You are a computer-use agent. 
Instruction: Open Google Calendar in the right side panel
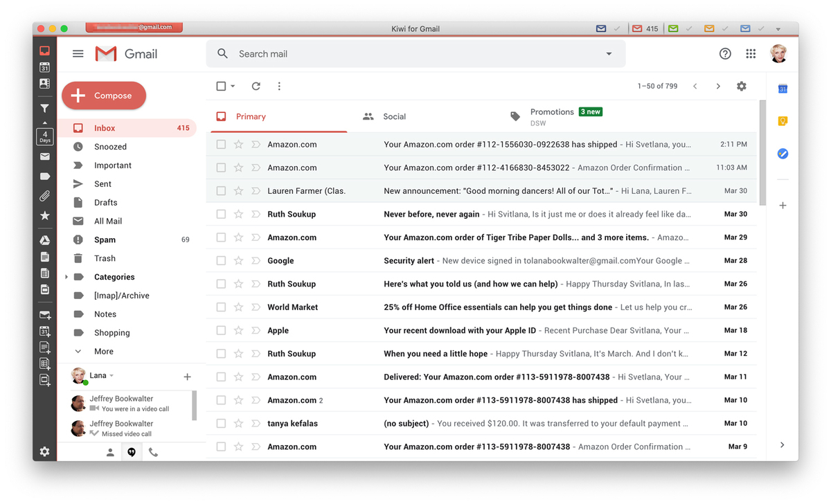tap(783, 89)
